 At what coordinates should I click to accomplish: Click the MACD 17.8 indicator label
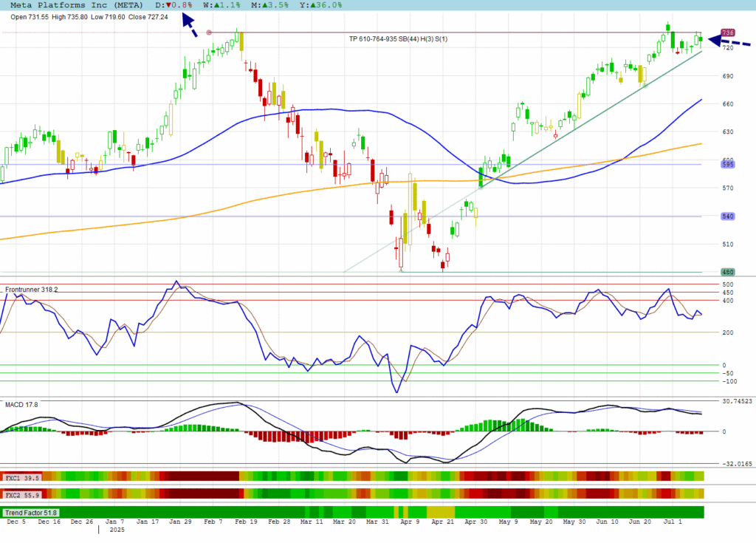tap(21, 404)
